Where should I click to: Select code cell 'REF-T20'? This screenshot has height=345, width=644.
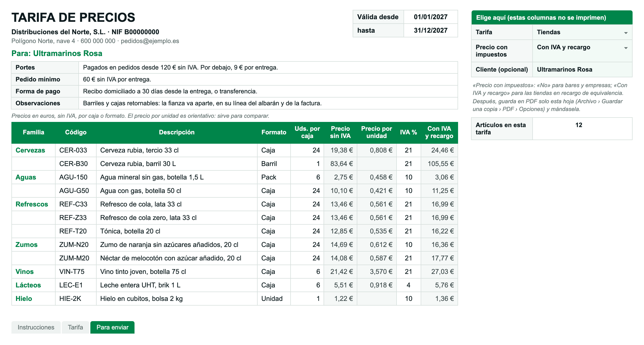(76, 231)
